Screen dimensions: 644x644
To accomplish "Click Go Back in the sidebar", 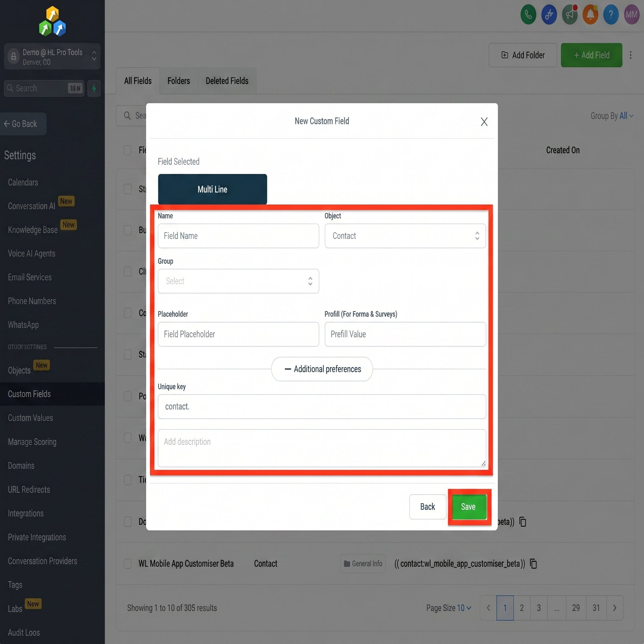I will (x=23, y=124).
